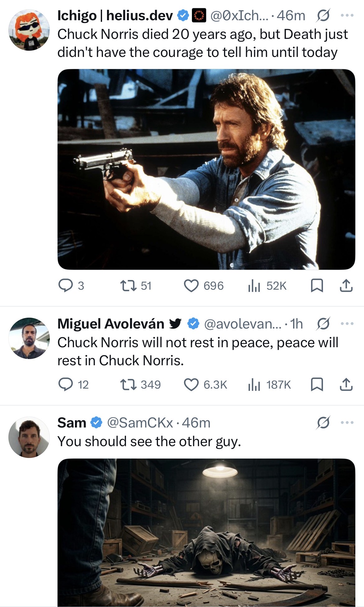The height and width of the screenshot is (607, 364).
Task: Open more options on Ichigo's tweet
Action: click(x=347, y=15)
